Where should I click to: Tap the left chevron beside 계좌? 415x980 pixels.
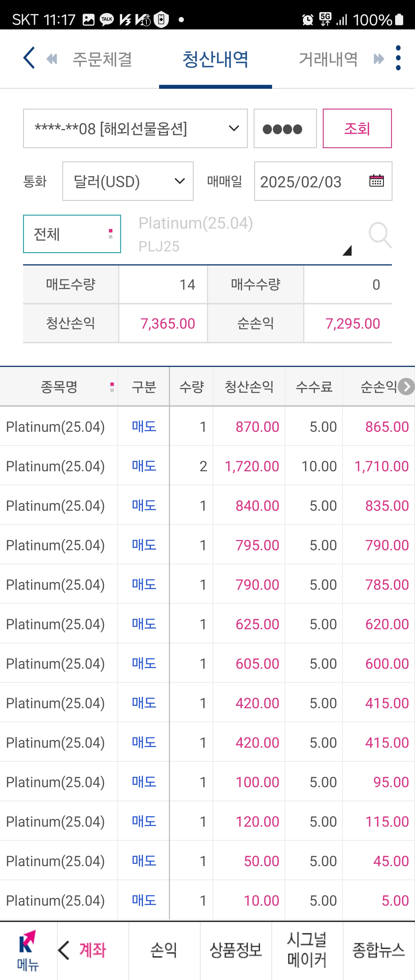[64, 950]
